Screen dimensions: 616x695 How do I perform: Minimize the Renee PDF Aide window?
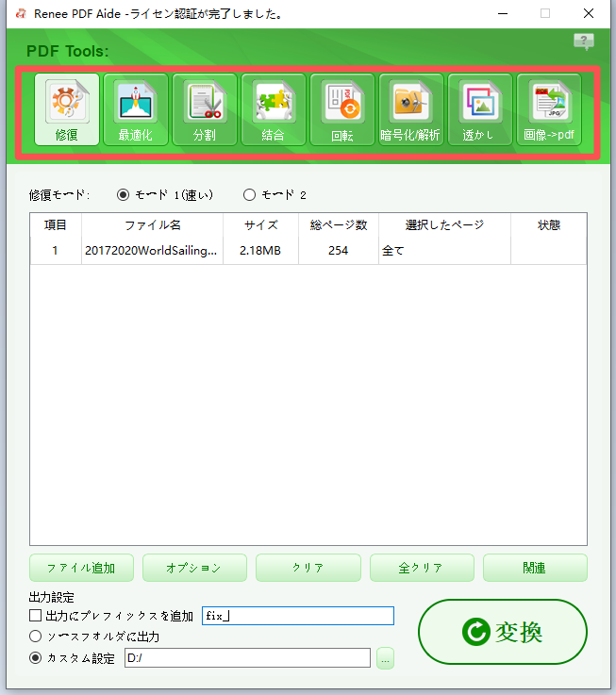503,14
